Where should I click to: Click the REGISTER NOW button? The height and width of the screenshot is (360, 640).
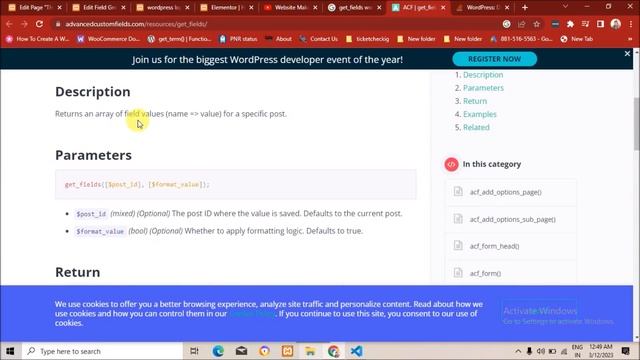494,59
